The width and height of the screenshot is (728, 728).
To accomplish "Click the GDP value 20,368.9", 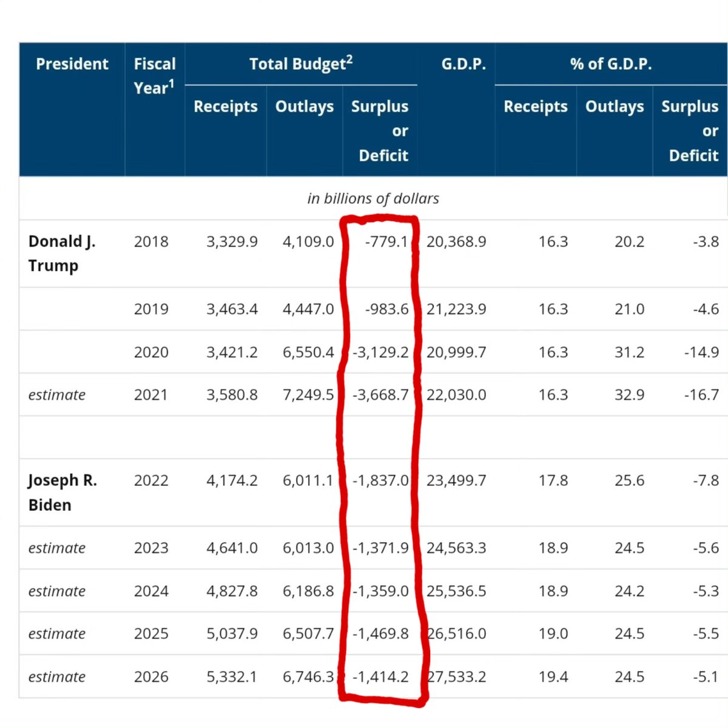I will (456, 241).
